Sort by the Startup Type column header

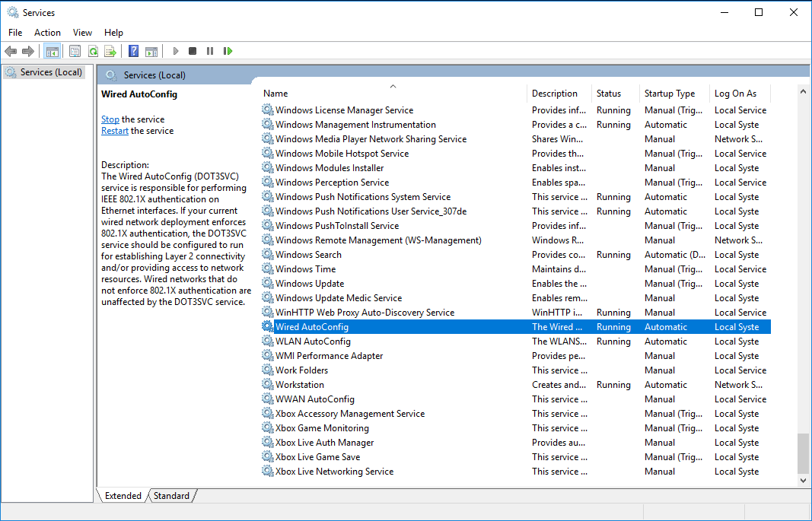click(x=670, y=94)
